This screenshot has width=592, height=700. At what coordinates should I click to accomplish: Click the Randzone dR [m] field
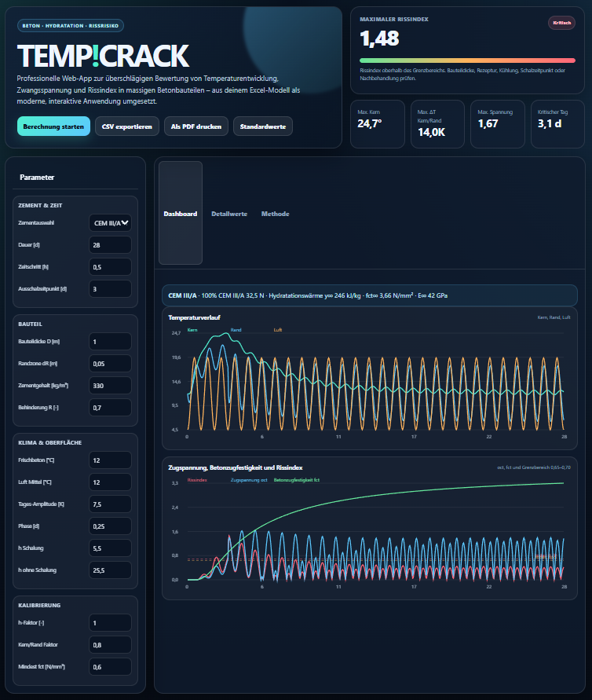[x=110, y=364]
